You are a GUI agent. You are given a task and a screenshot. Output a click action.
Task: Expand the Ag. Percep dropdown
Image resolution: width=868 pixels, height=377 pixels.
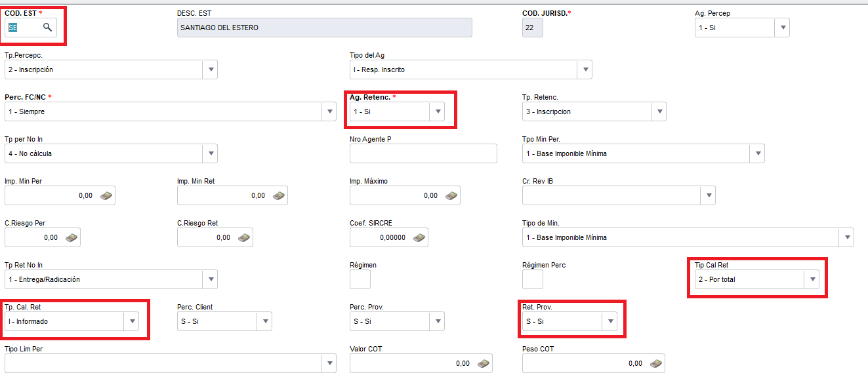pos(781,28)
